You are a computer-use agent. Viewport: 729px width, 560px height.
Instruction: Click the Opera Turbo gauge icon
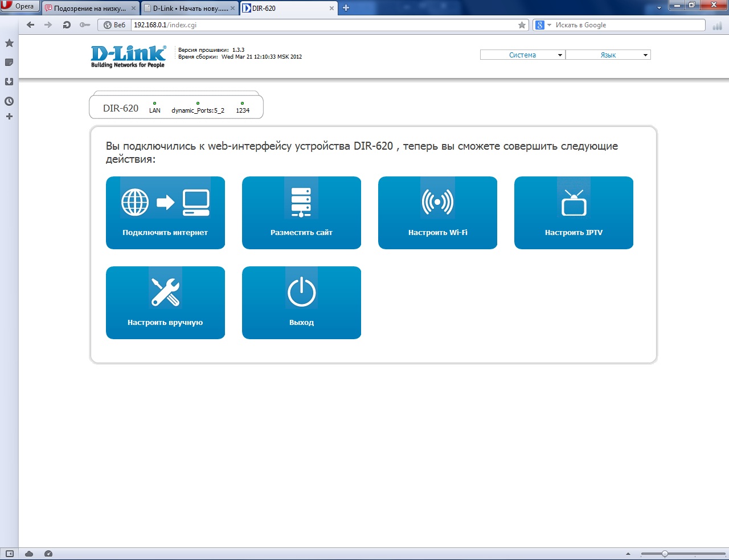point(48,554)
